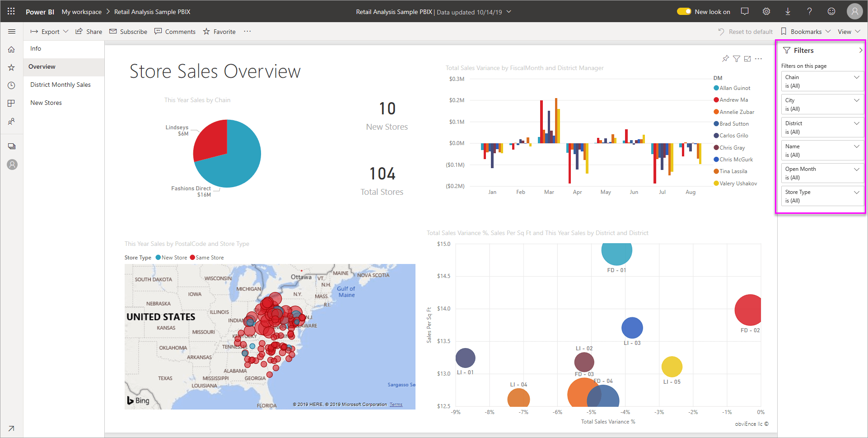
Task: Expand the Store Type filter
Action: click(x=857, y=192)
